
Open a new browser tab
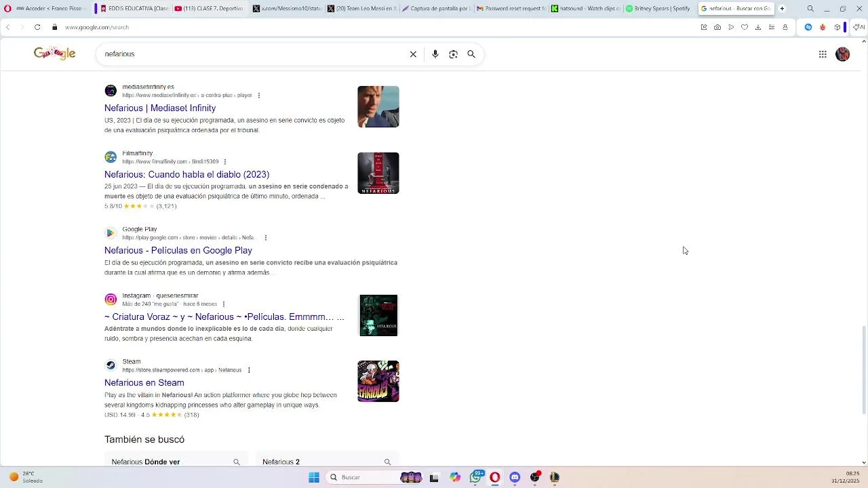(x=782, y=9)
